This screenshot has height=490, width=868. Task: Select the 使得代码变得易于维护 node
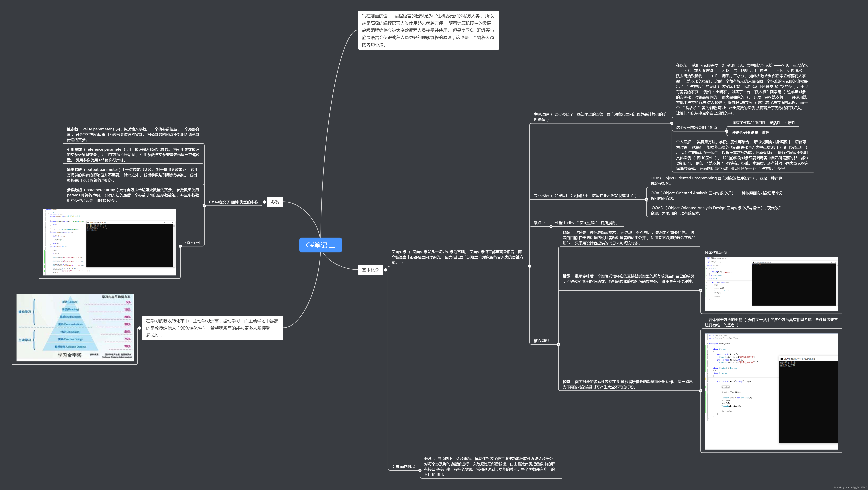tap(750, 132)
